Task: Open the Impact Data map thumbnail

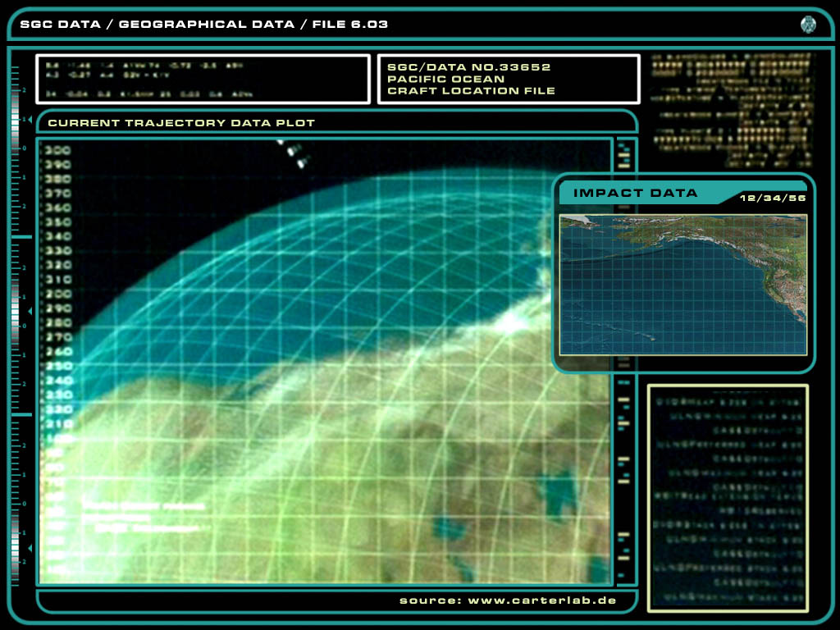Action: pos(683,285)
